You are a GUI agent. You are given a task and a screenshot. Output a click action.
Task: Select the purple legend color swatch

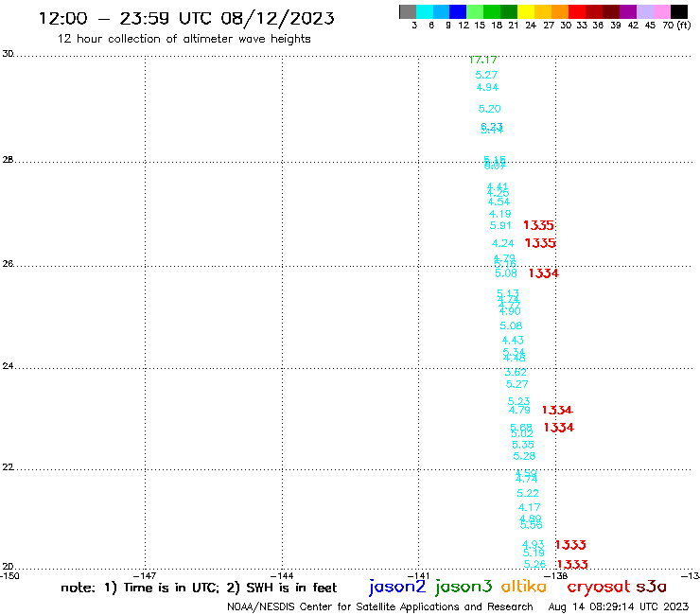(x=628, y=11)
